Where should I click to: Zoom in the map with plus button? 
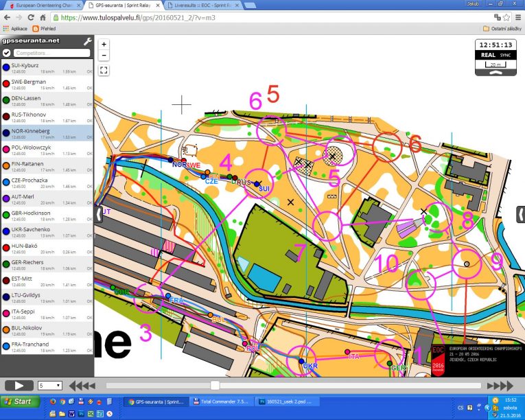(x=104, y=44)
